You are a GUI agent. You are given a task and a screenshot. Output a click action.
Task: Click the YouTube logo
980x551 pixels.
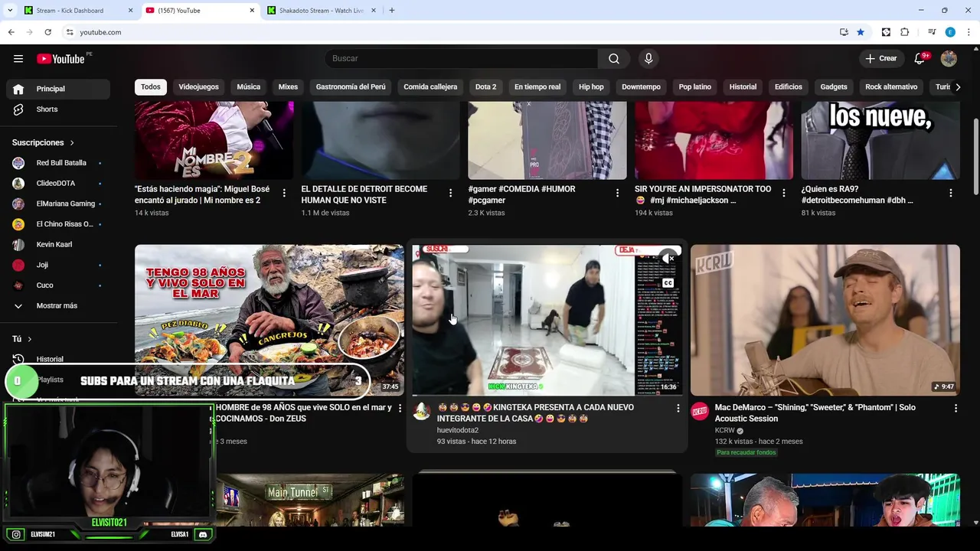[x=60, y=59]
